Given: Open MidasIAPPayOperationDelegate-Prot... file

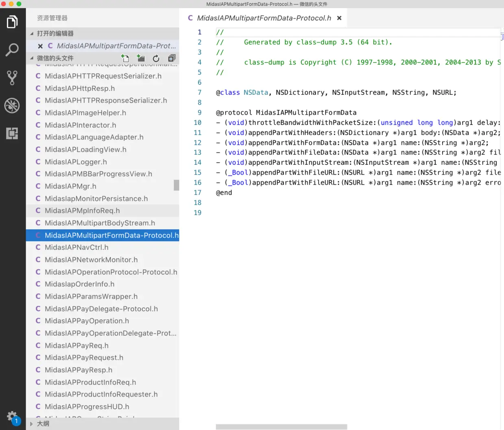Looking at the screenshot, I should coord(102,333).
